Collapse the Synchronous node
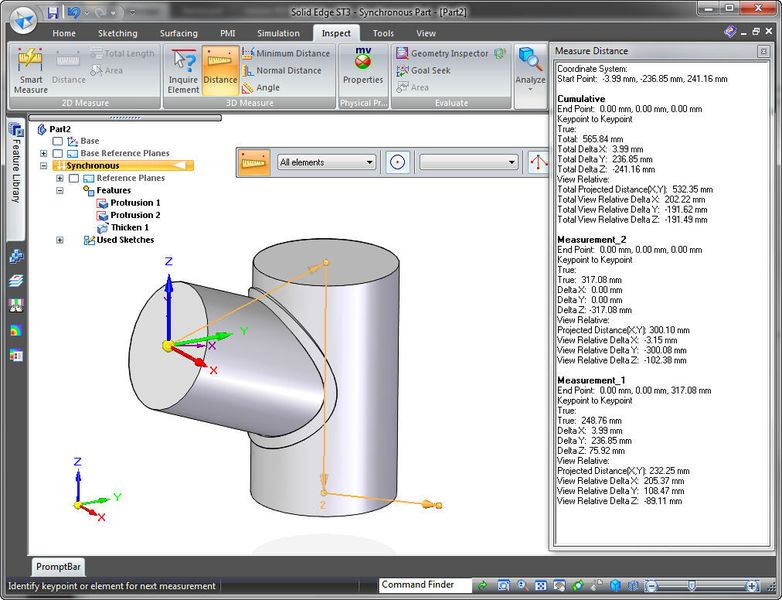 tap(43, 166)
